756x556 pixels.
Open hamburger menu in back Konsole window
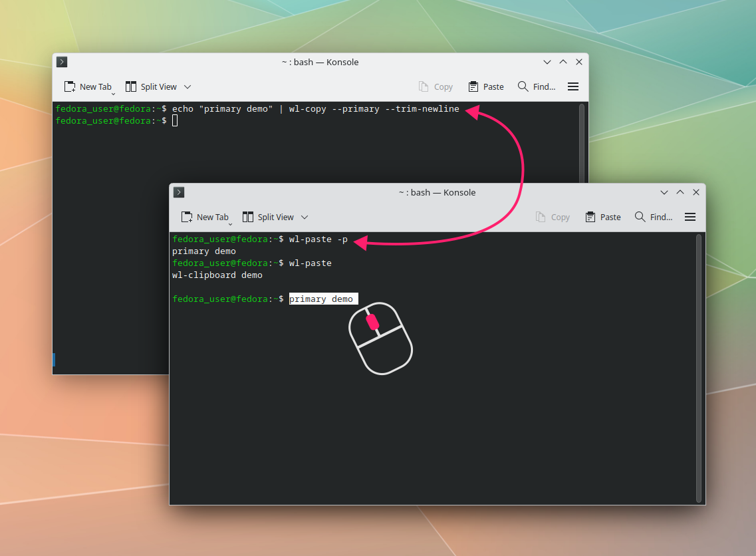[x=572, y=87]
